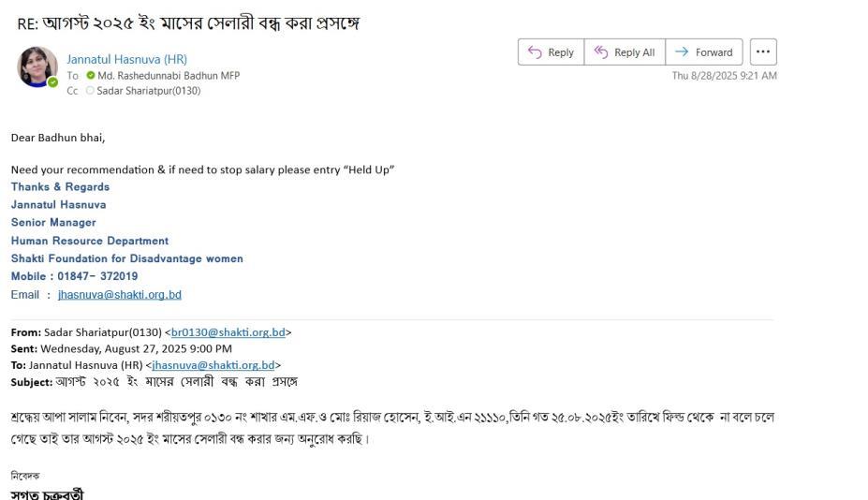
Task: Click the RE: email subject heading
Action: click(188, 23)
